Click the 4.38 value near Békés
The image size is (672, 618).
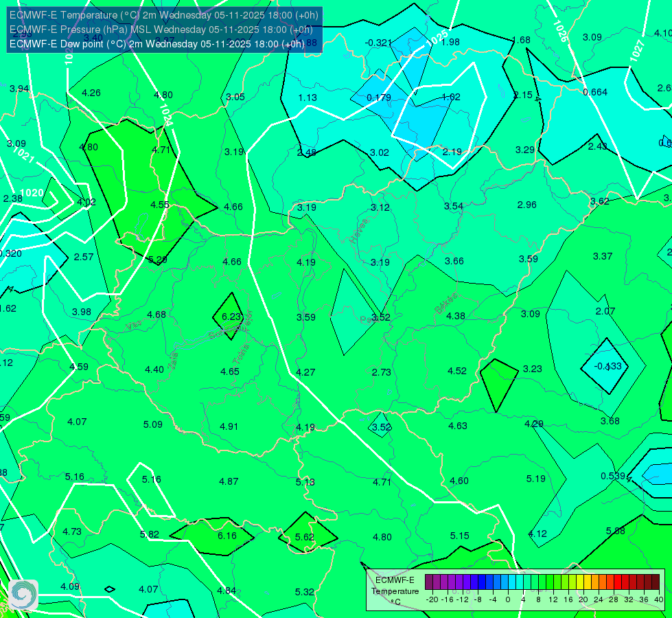point(455,316)
